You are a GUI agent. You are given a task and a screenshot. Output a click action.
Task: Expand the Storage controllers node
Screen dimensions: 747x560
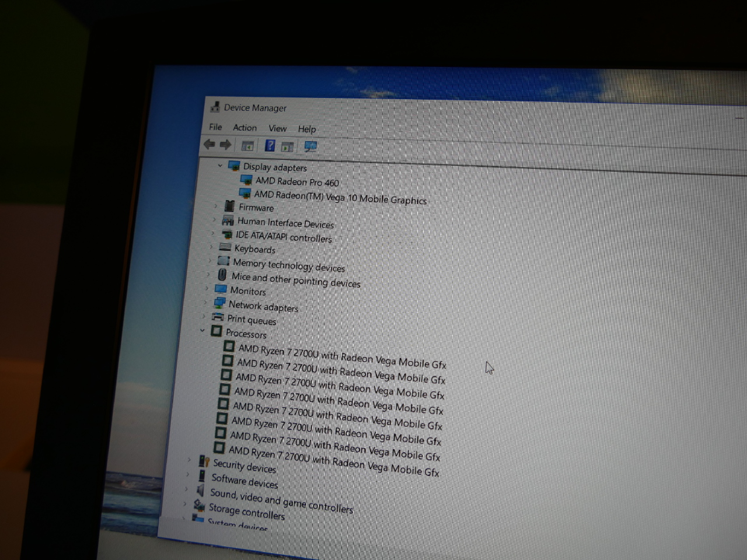coord(184,503)
